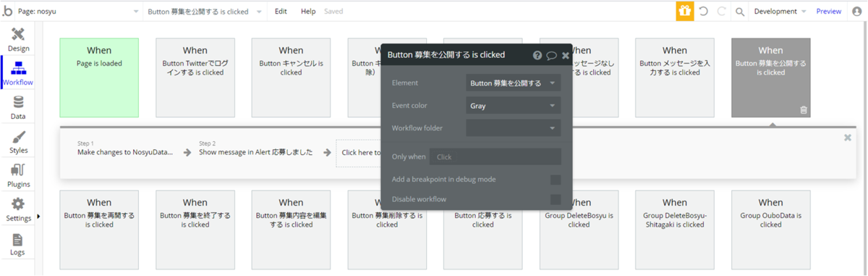The width and height of the screenshot is (868, 276).
Task: Select the gray 募集を公開する workflow box
Action: [x=771, y=78]
